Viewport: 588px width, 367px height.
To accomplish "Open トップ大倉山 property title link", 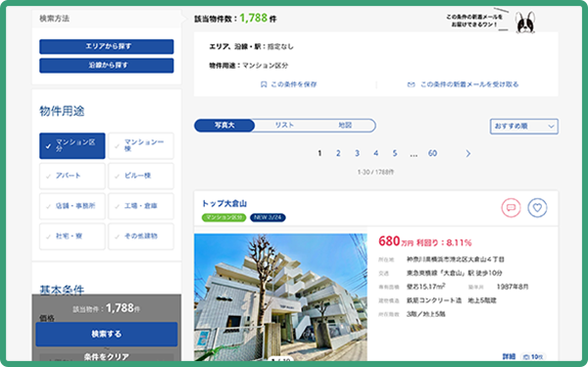I will coord(224,203).
